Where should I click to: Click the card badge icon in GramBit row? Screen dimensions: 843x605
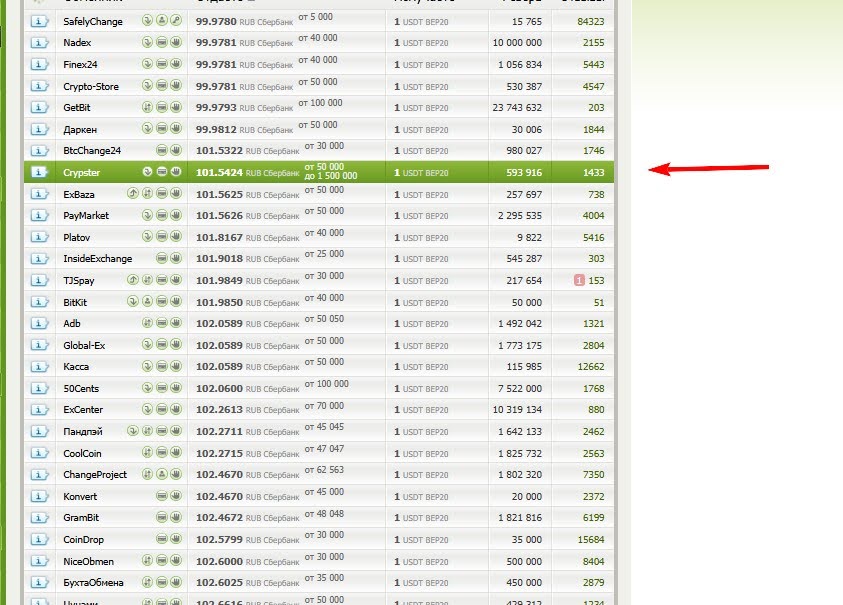click(x=162, y=517)
